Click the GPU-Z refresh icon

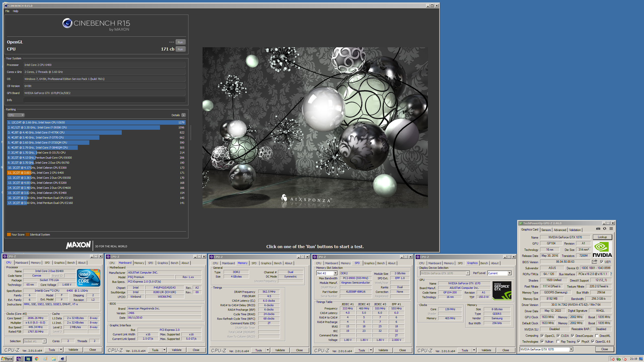click(x=605, y=229)
